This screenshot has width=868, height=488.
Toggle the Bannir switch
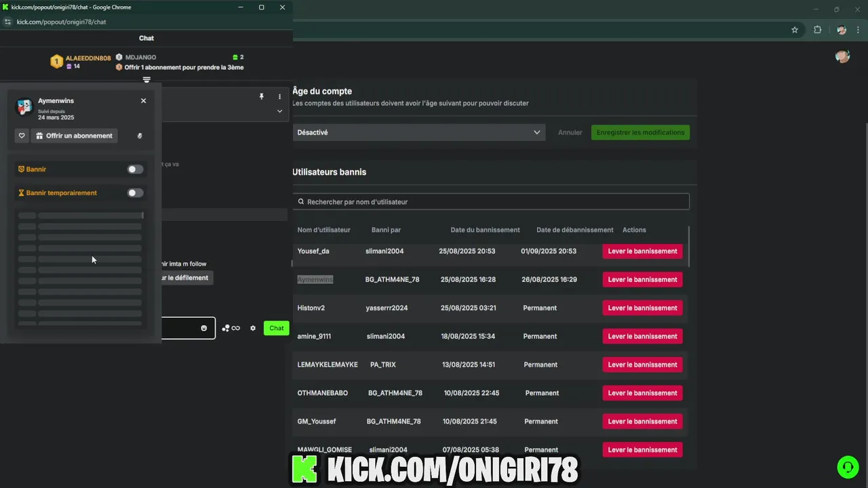pos(135,169)
